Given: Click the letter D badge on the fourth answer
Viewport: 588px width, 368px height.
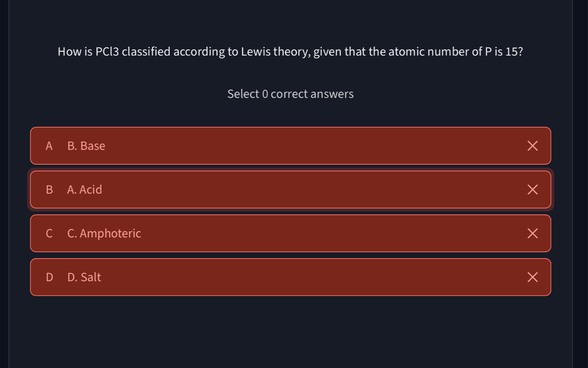Looking at the screenshot, I should pyautogui.click(x=49, y=277).
